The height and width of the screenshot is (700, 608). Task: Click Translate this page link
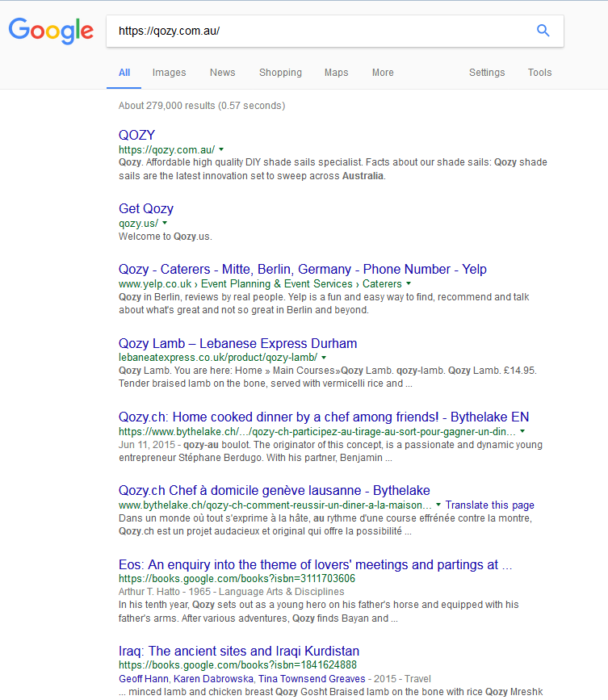point(489,505)
